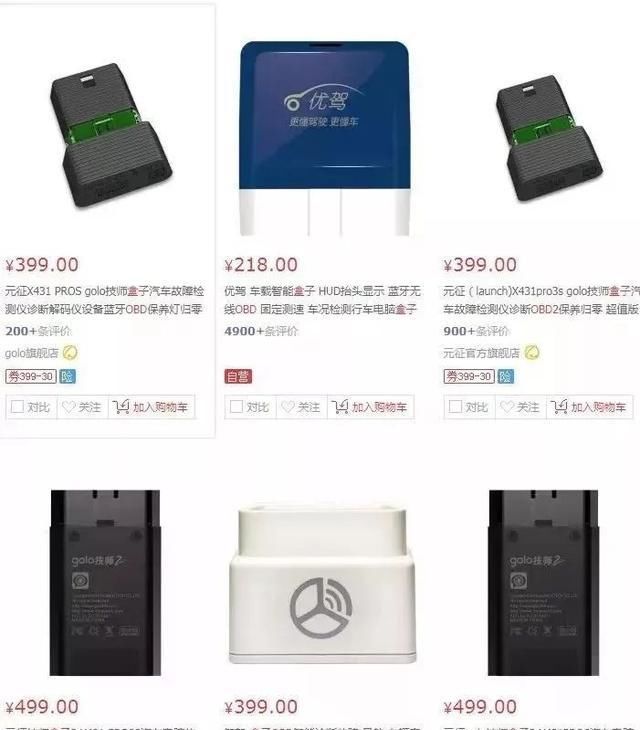The width and height of the screenshot is (640, 730).
Task: Enable 对比 checkbox for 元征官方旗舰店 item
Action: point(455,407)
